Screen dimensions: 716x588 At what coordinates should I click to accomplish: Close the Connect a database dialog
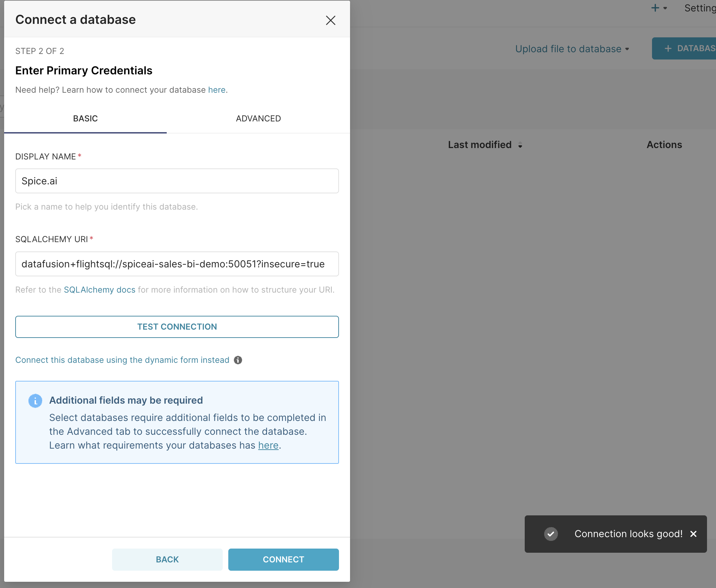[x=330, y=20]
